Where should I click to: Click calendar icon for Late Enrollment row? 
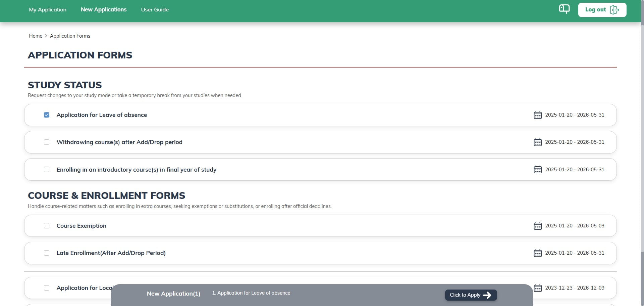[538, 253]
